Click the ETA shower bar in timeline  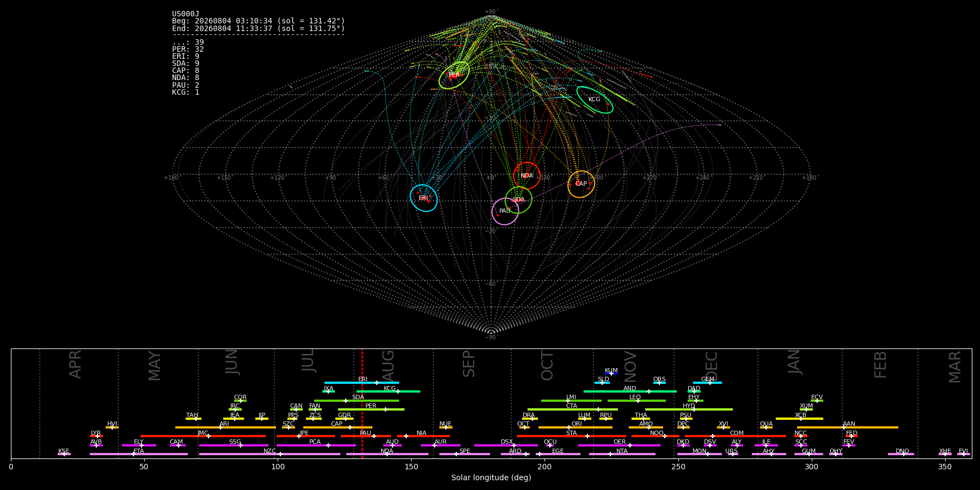(139, 454)
